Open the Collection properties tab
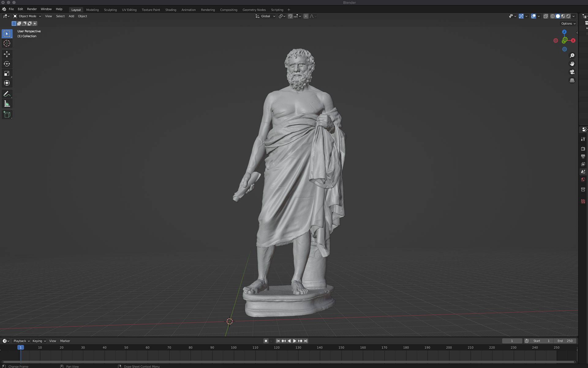This screenshot has width=588, height=368. pyautogui.click(x=583, y=190)
